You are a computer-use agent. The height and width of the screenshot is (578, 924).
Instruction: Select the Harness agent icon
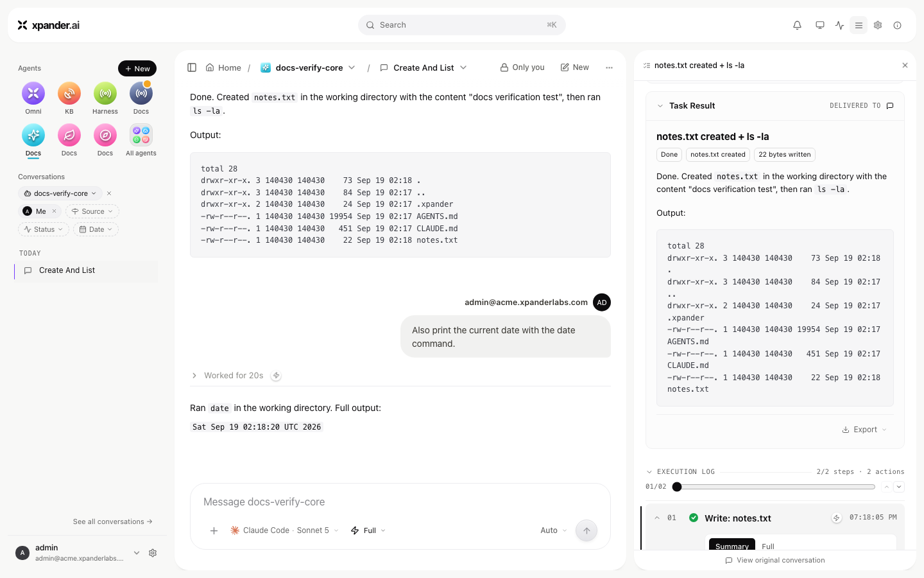coord(105,94)
